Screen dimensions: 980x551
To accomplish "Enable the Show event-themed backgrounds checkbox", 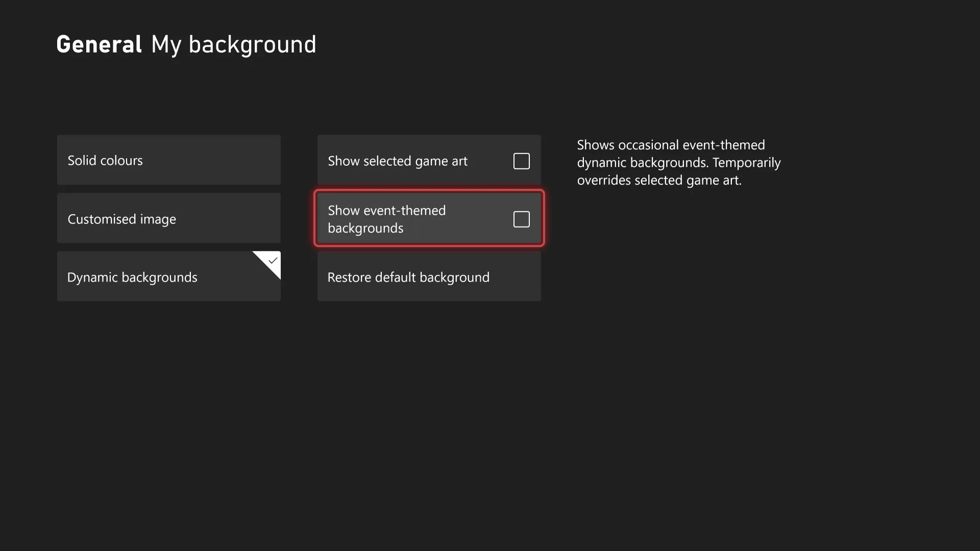I will click(521, 219).
